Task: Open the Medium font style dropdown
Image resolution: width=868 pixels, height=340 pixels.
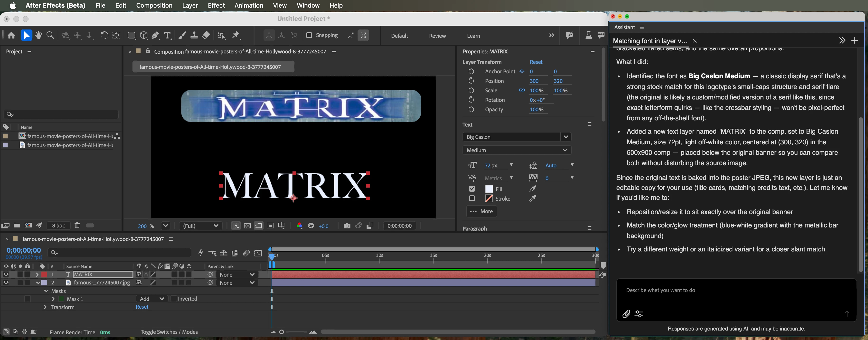Action: coord(517,150)
